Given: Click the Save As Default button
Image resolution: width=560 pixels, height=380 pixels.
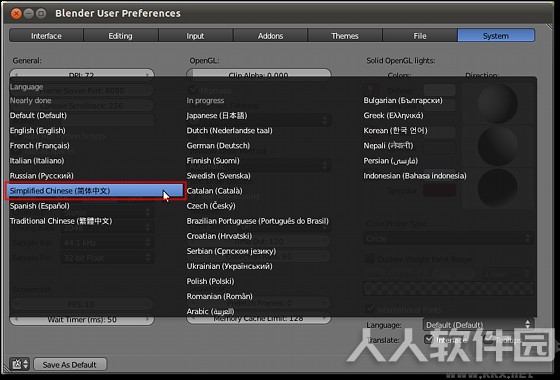Looking at the screenshot, I should coord(70,364).
